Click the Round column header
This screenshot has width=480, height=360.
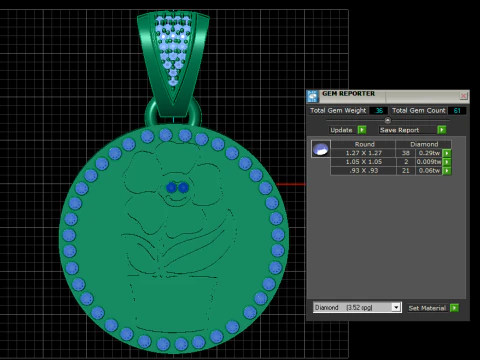pyautogui.click(x=363, y=144)
